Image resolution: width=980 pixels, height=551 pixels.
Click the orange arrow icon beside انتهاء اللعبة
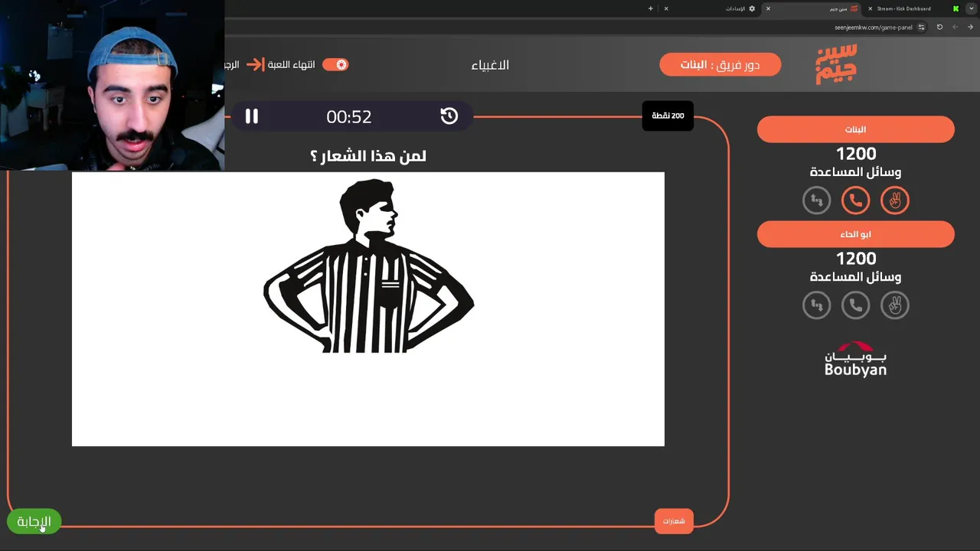click(255, 65)
